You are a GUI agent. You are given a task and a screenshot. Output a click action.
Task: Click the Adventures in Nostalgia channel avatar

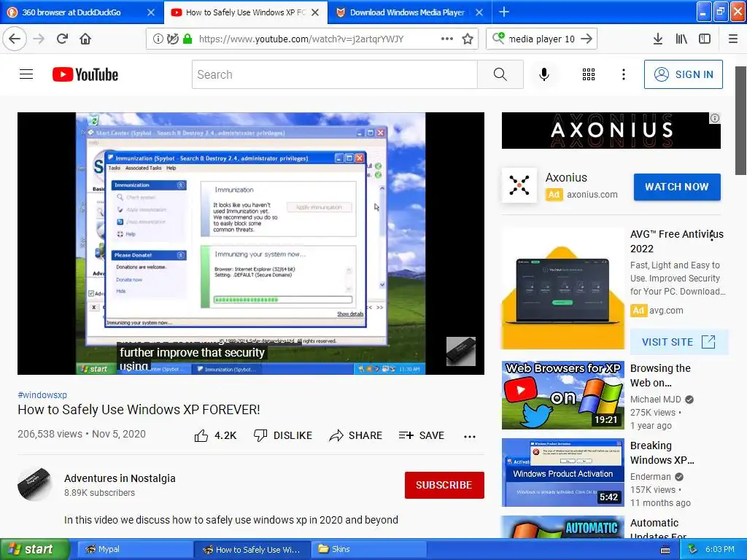coord(35,484)
